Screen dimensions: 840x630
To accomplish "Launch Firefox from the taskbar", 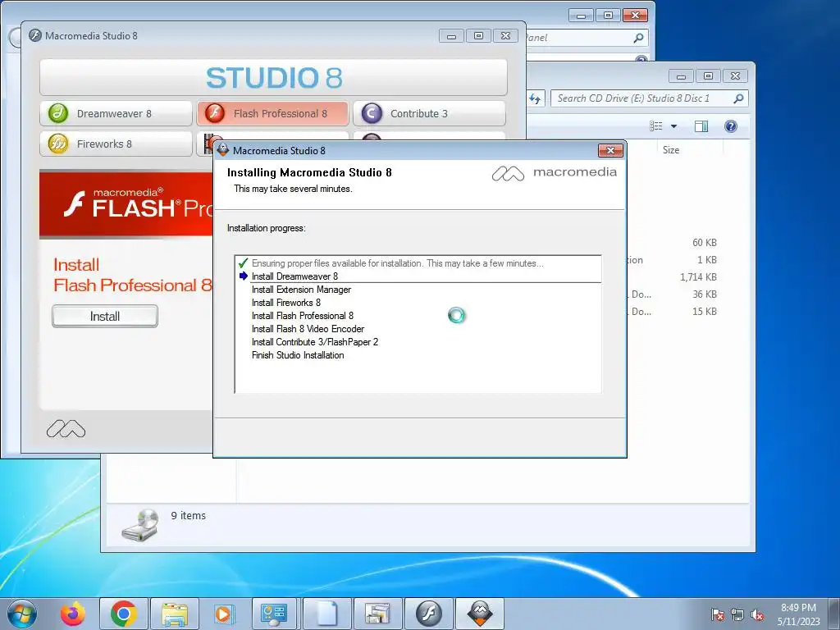I will pyautogui.click(x=73, y=614).
